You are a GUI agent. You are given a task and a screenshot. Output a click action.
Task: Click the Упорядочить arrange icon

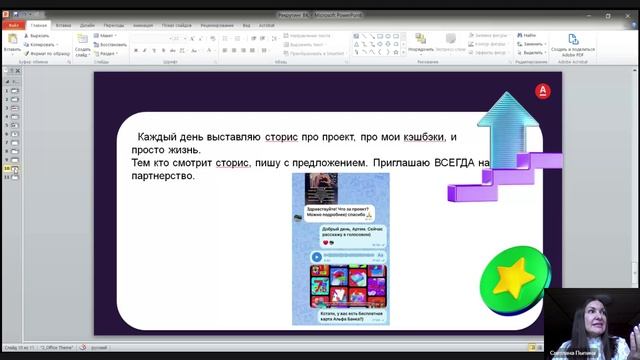coord(420,39)
